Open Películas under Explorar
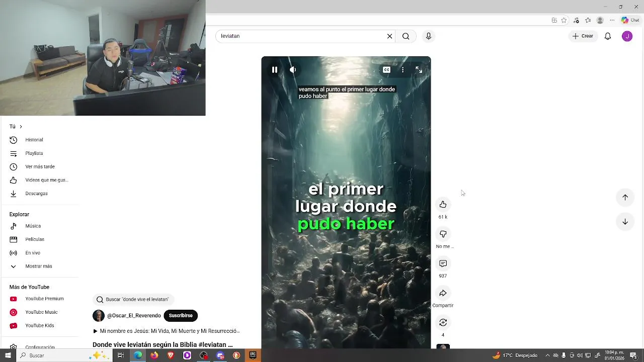Screen dimensions: 644x362 click(35, 239)
